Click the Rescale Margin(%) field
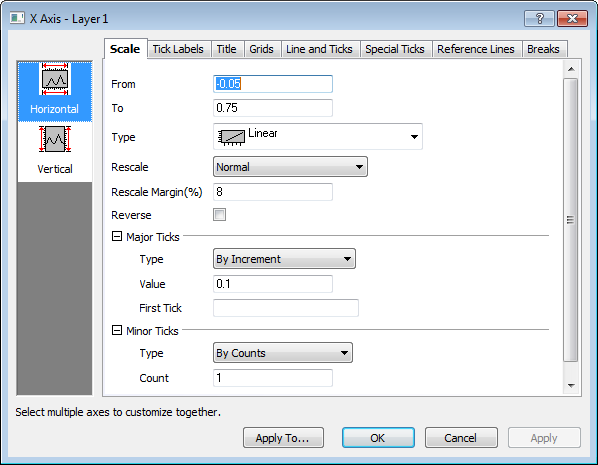This screenshot has width=598, height=465. point(273,192)
